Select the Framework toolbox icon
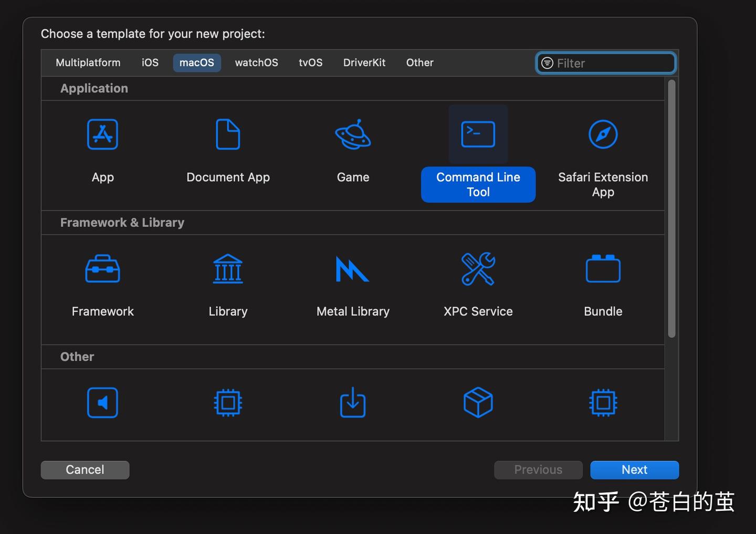 click(102, 269)
